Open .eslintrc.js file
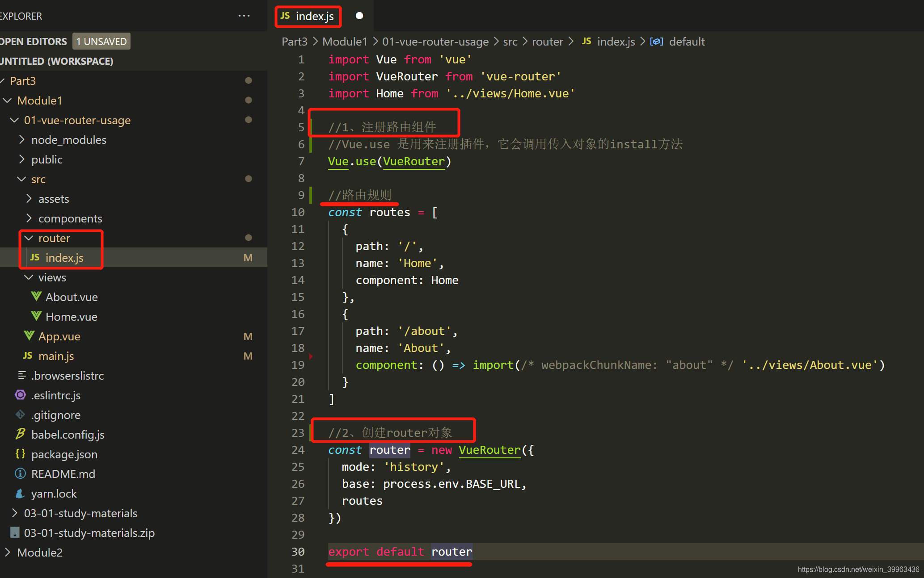The height and width of the screenshot is (578, 924). click(x=56, y=395)
